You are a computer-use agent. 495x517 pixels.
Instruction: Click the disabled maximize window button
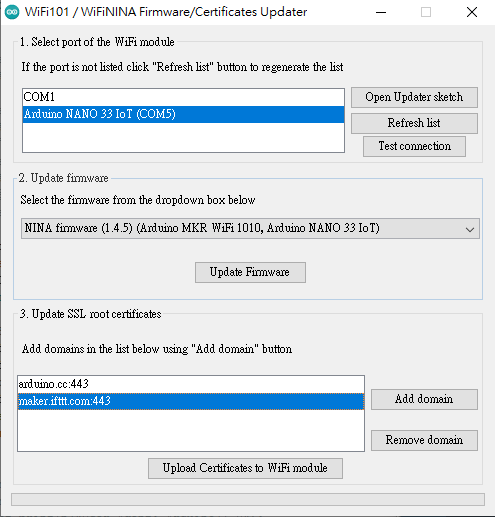pos(426,12)
